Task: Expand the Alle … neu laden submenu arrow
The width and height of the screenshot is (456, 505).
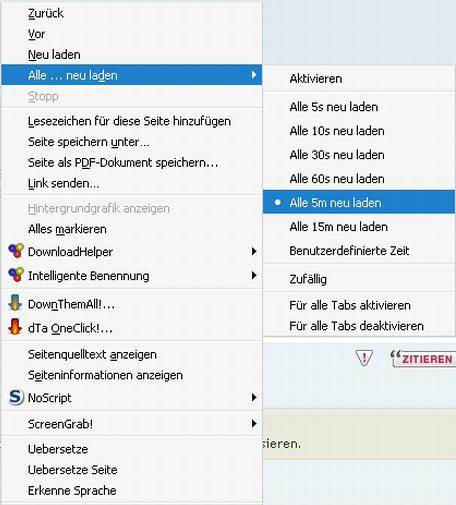Action: click(254, 75)
